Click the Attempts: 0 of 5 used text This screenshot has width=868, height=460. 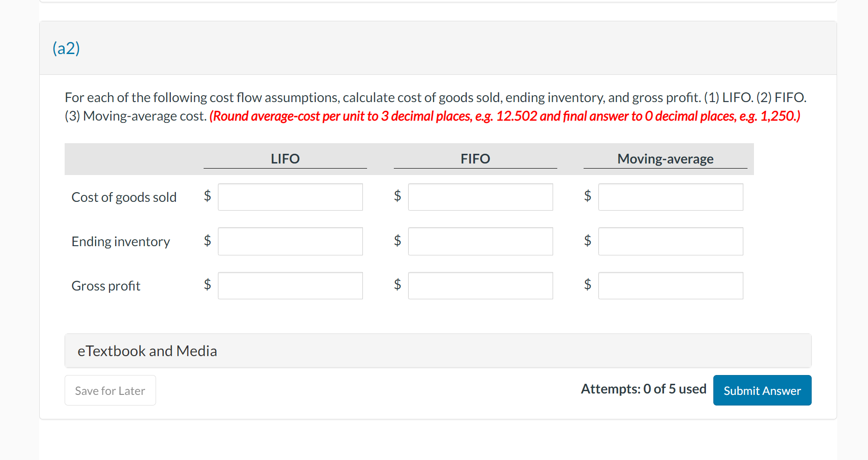tap(643, 389)
